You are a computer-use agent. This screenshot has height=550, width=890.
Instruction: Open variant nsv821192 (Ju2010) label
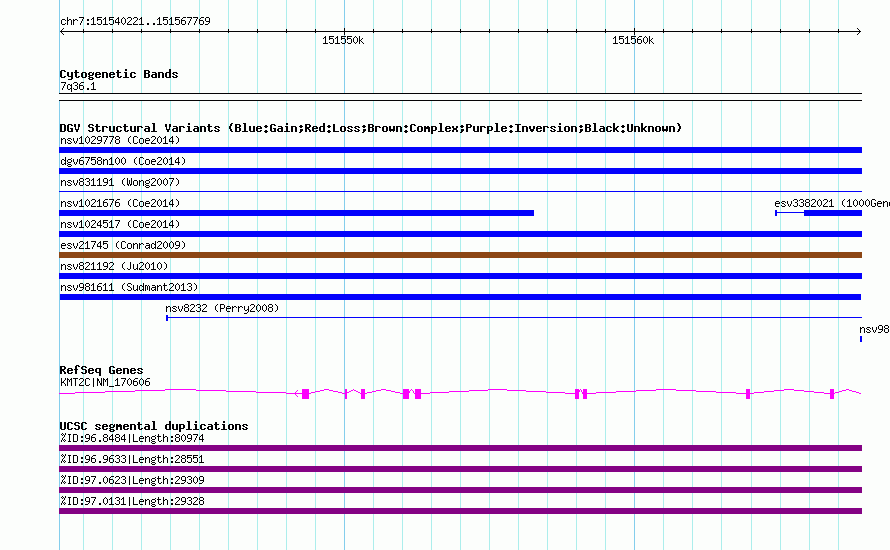114,266
